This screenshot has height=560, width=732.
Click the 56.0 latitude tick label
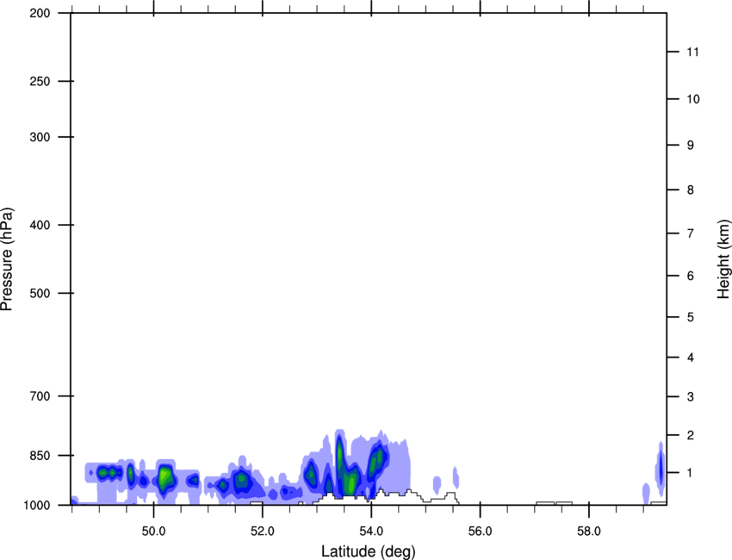coord(481,532)
